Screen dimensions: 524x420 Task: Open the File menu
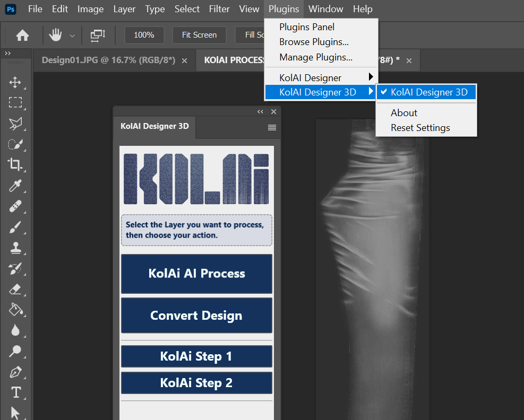(35, 9)
